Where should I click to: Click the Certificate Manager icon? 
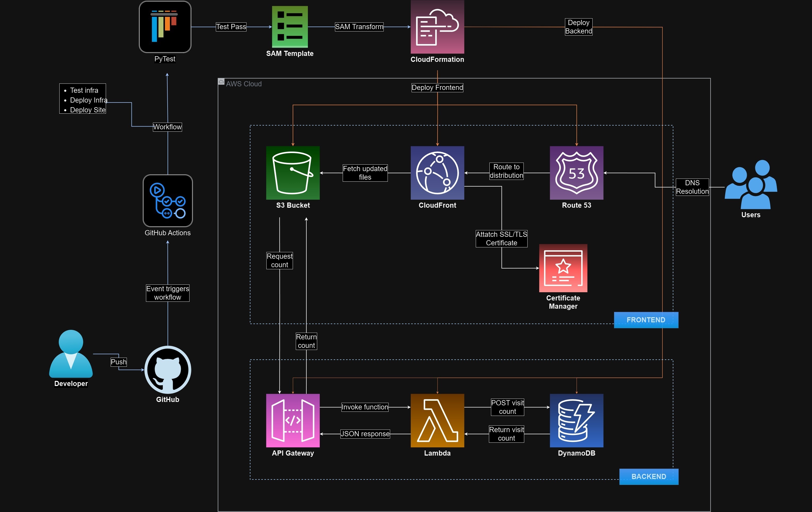click(x=563, y=268)
